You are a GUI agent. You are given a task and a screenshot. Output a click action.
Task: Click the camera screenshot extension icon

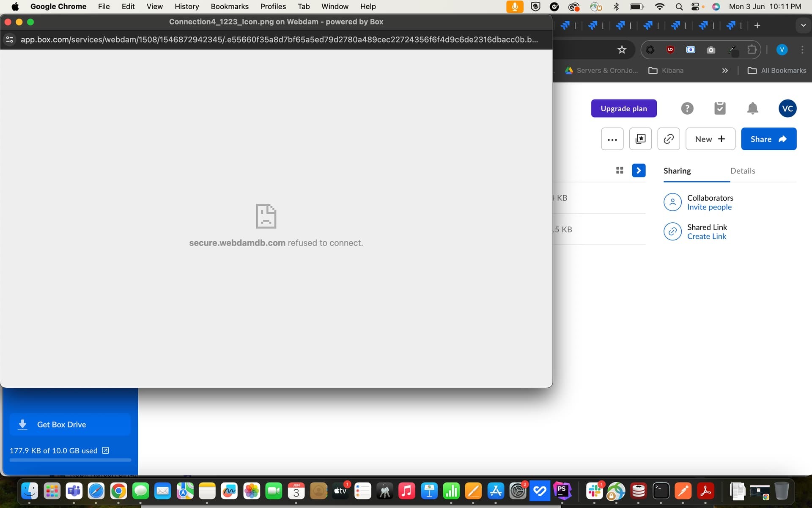point(711,50)
